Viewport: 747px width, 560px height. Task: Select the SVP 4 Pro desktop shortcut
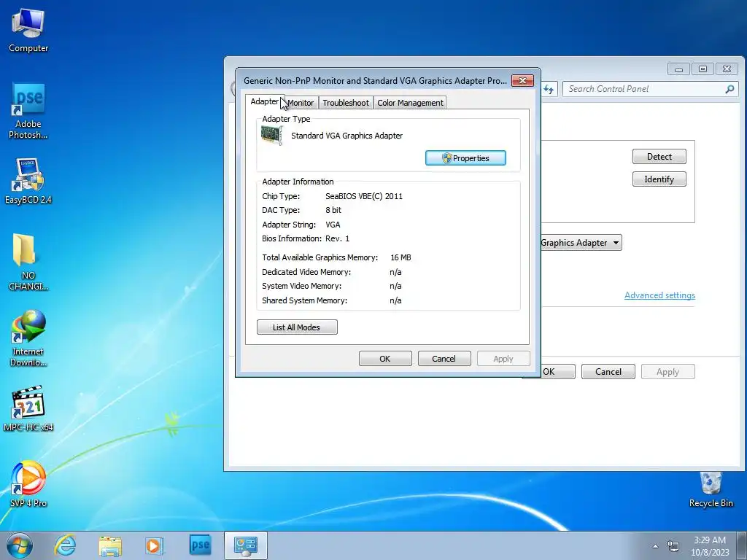click(28, 484)
